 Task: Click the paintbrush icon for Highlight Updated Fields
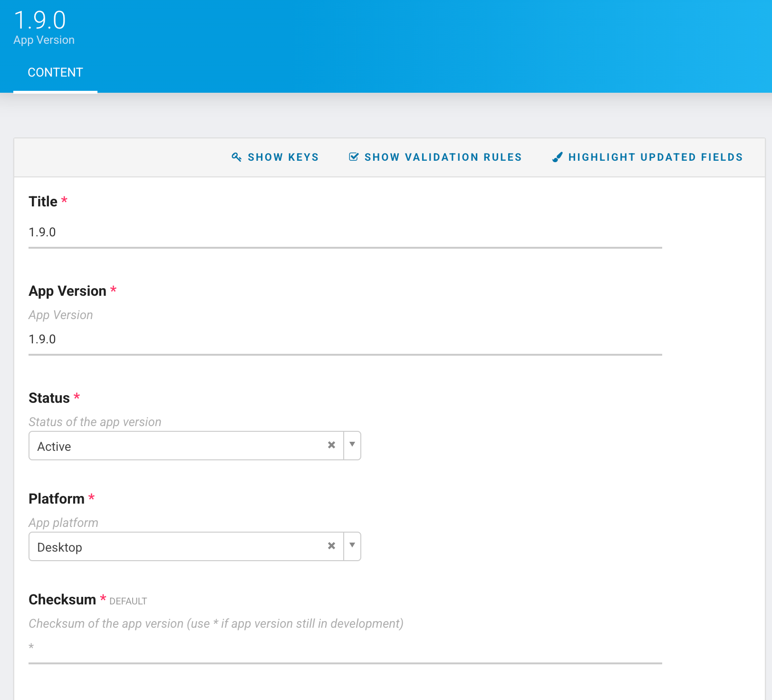point(558,157)
